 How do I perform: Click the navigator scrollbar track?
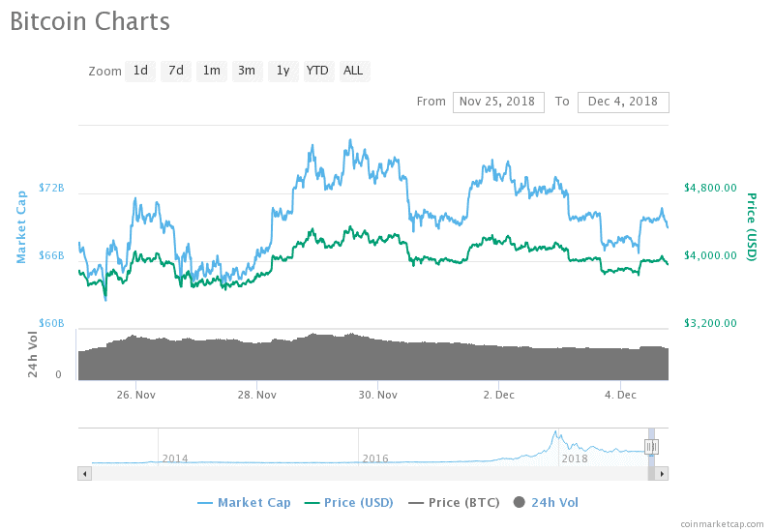[x=370, y=474]
